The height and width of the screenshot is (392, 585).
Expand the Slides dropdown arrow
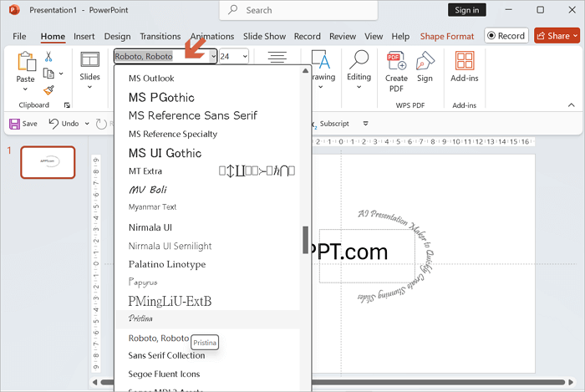point(90,87)
